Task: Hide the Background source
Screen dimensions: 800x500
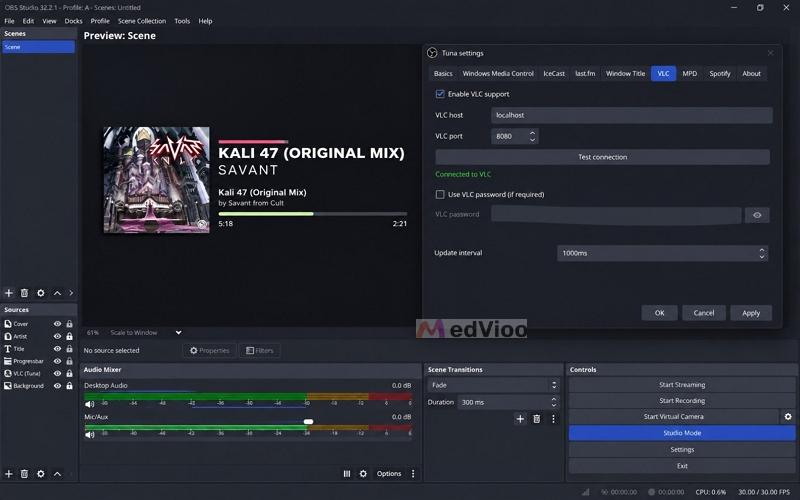Action: coord(57,386)
